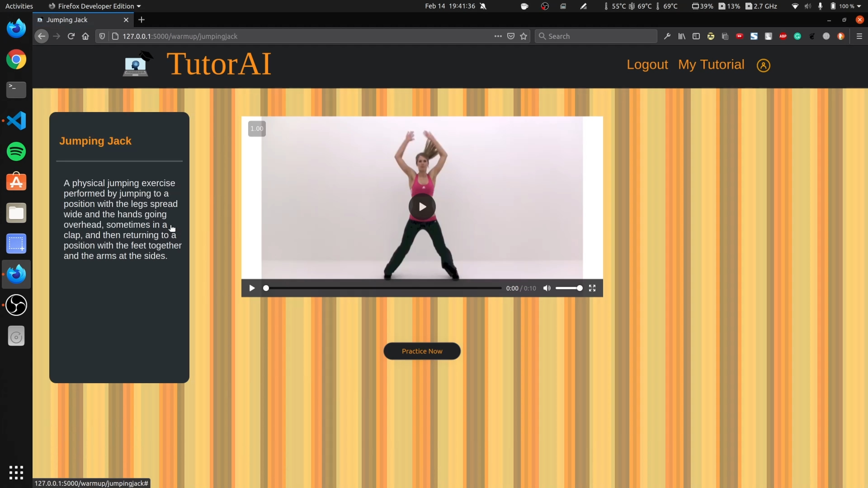Reload the page with refresh icon
This screenshot has width=868, height=488.
(x=71, y=36)
